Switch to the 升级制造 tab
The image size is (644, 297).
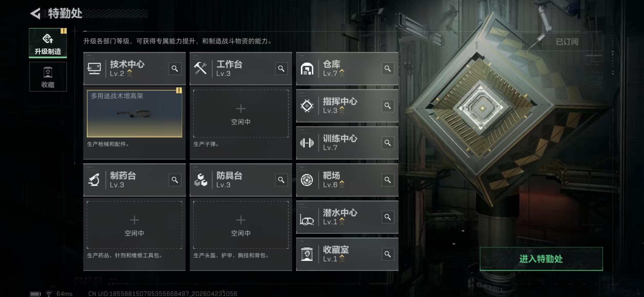click(48, 43)
